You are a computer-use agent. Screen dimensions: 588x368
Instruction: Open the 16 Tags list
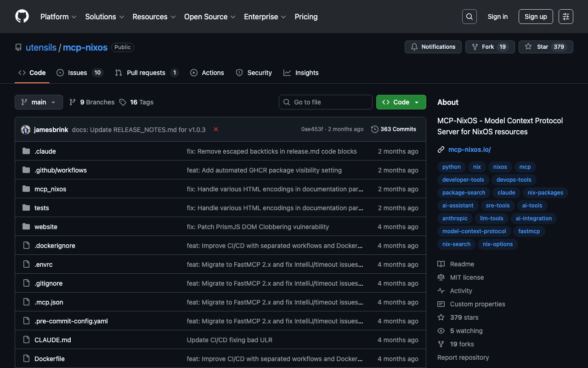[136, 102]
